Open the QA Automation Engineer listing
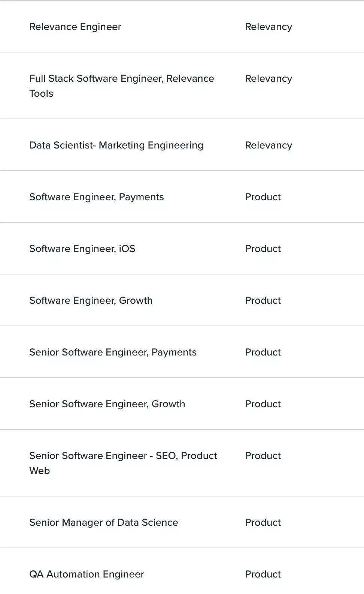Image resolution: width=364 pixels, height=594 pixels. tap(87, 574)
